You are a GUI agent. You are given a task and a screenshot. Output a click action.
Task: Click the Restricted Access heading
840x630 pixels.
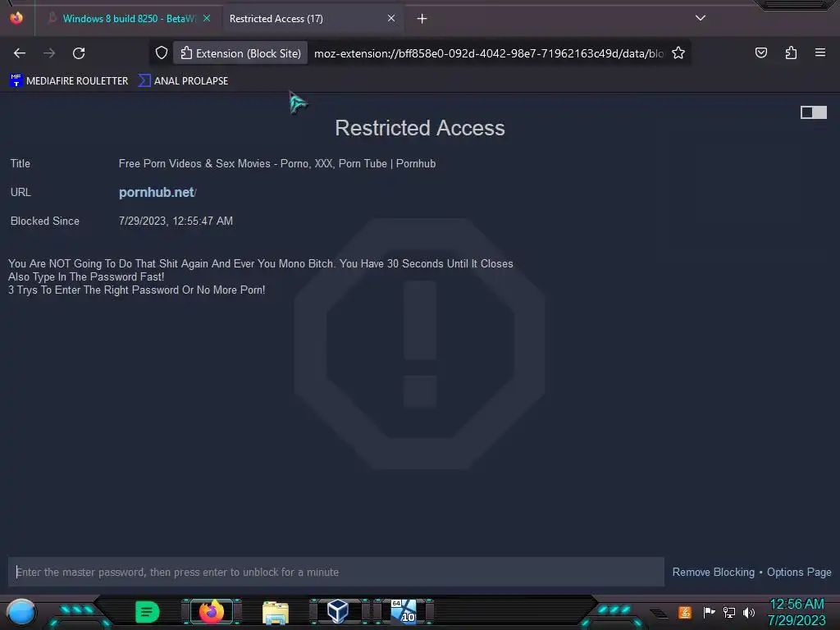coord(420,128)
